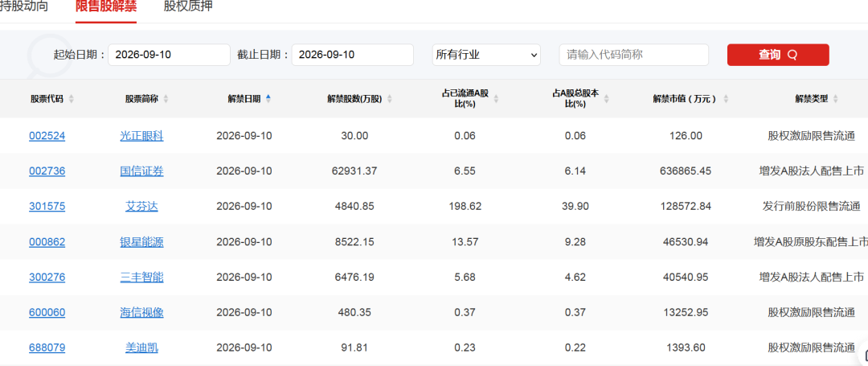The image size is (868, 366).
Task: Sort by 解禁日期 column arrow
Action: 268,99
